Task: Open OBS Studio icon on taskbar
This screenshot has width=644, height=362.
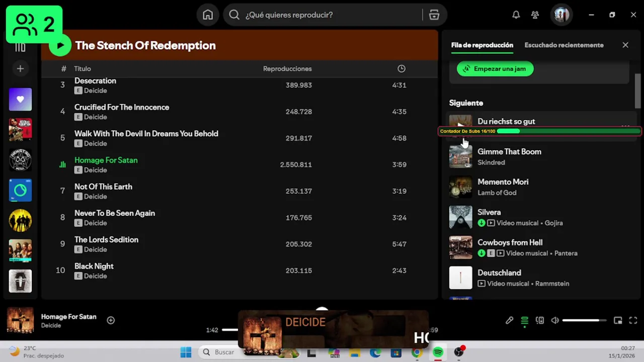Action: coord(459,352)
